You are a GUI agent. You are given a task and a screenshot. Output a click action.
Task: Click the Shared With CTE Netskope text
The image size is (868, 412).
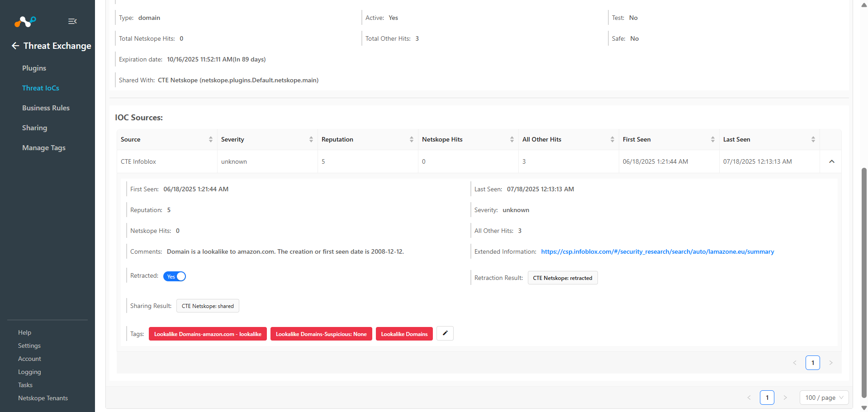tap(238, 80)
